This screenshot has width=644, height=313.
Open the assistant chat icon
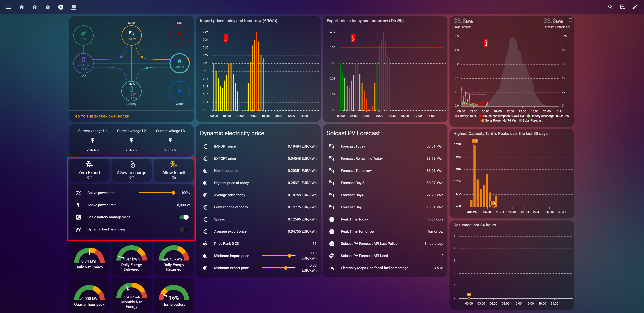click(x=623, y=7)
